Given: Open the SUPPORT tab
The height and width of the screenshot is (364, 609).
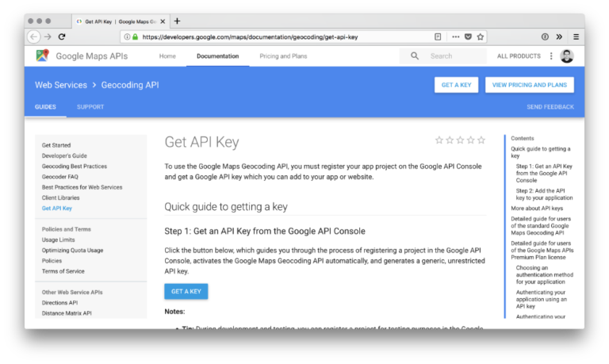Looking at the screenshot, I should pyautogui.click(x=90, y=106).
